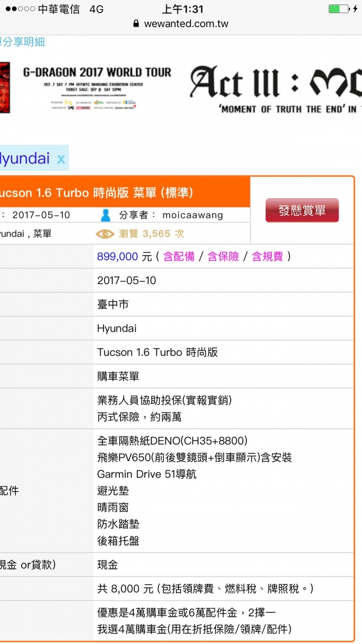Open the 含保險 link
This screenshot has width=362, height=644.
pyautogui.click(x=223, y=257)
